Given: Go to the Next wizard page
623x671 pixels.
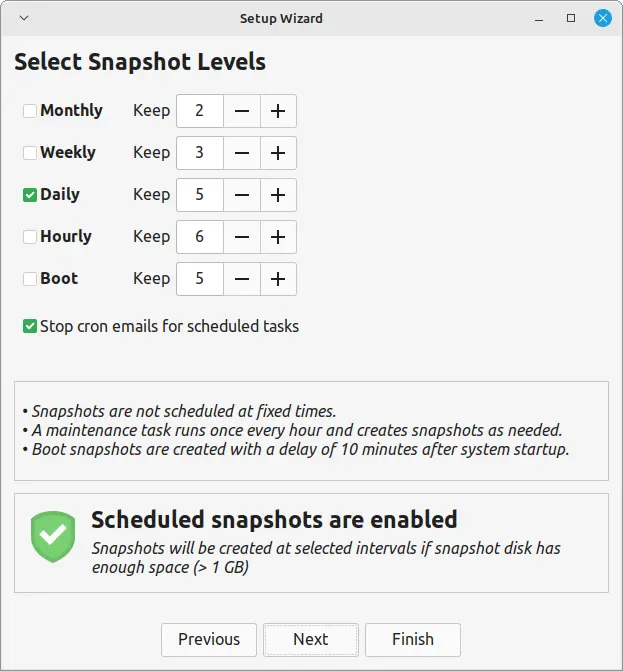Looking at the screenshot, I should tap(310, 640).
